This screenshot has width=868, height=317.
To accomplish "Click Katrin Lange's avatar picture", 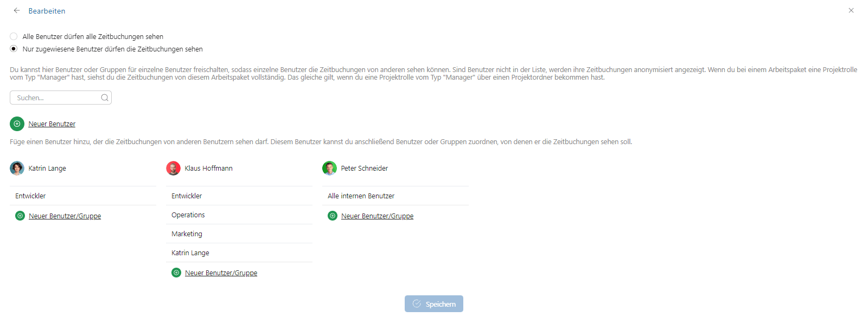I will pos(17,168).
